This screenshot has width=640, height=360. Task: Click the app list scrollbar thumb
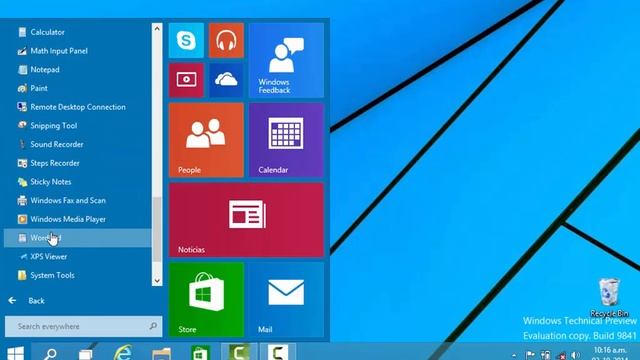pos(157,229)
